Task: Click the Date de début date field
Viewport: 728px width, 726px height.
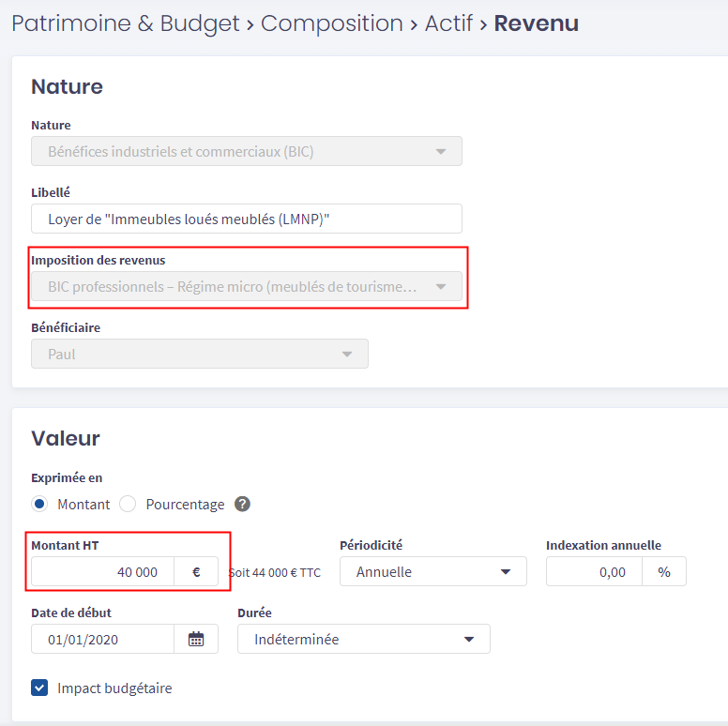Action: [103, 639]
